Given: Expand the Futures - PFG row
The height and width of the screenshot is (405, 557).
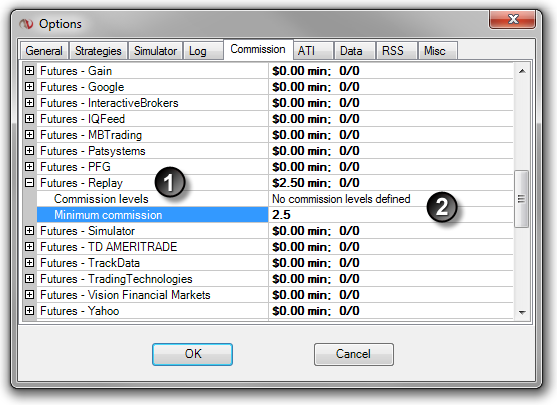Looking at the screenshot, I should [29, 166].
